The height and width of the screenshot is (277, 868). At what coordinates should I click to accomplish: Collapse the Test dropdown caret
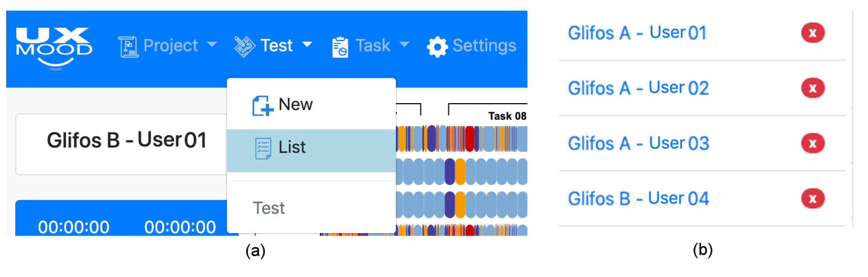(307, 45)
